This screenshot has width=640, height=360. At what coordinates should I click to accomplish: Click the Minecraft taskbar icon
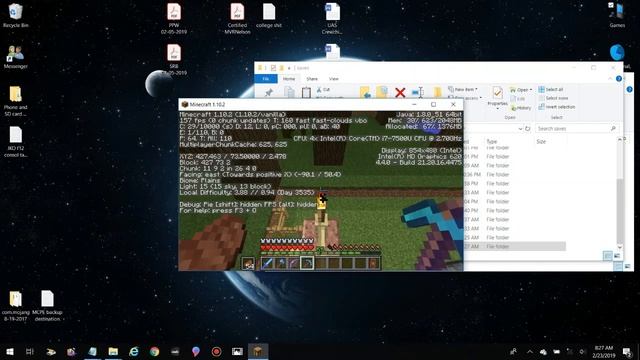(x=258, y=351)
